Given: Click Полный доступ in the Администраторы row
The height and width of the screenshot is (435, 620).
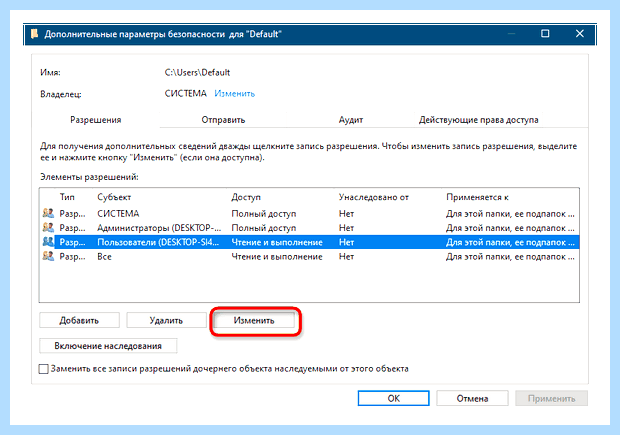Looking at the screenshot, I should coord(264,228).
